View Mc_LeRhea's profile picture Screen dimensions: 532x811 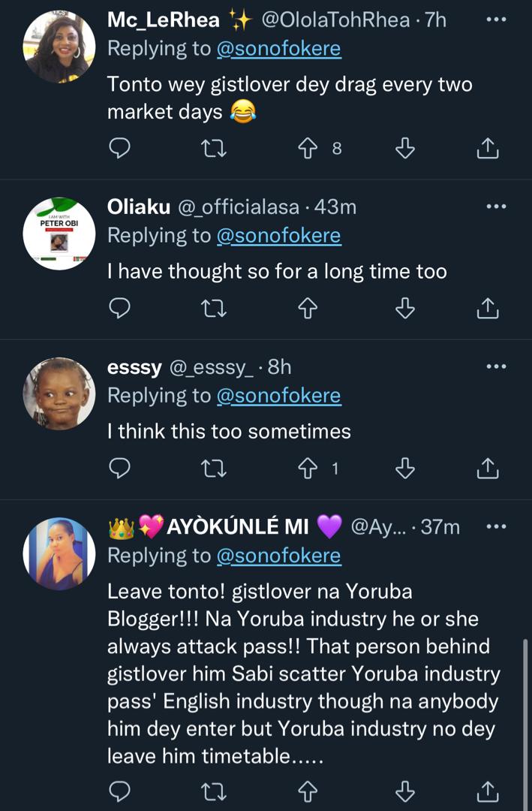point(59,47)
